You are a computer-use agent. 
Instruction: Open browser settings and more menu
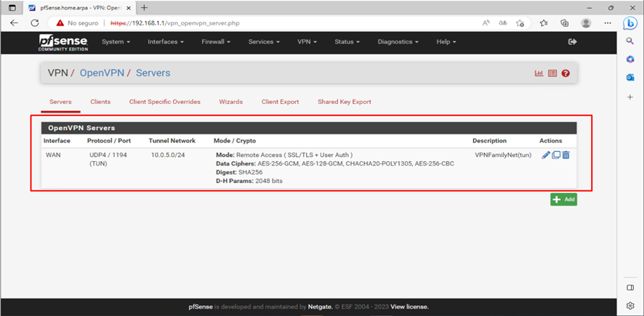[607, 23]
